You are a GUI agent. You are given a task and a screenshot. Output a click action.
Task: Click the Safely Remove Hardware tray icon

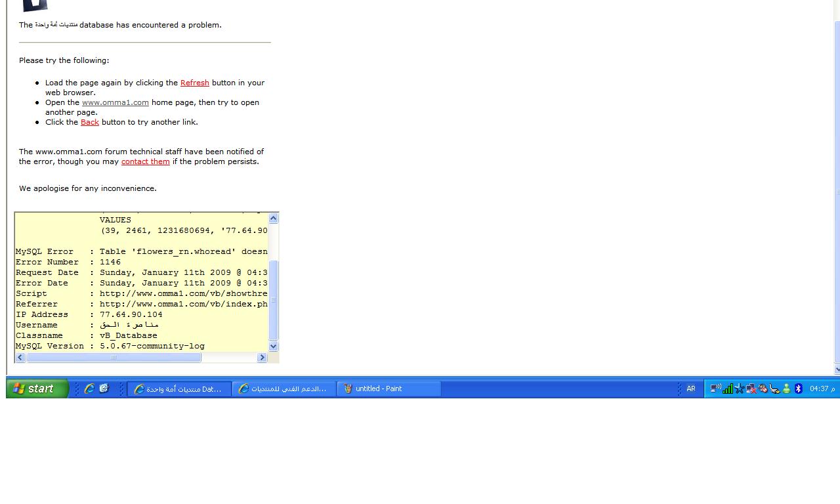(x=774, y=388)
